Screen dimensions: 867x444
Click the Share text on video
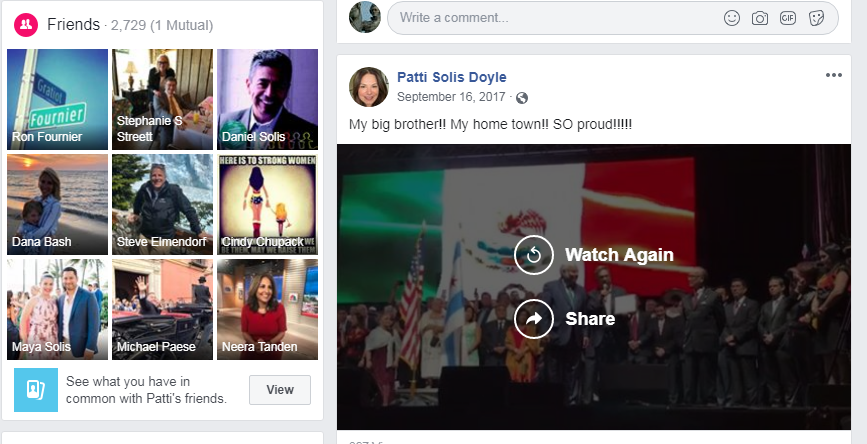coord(590,318)
